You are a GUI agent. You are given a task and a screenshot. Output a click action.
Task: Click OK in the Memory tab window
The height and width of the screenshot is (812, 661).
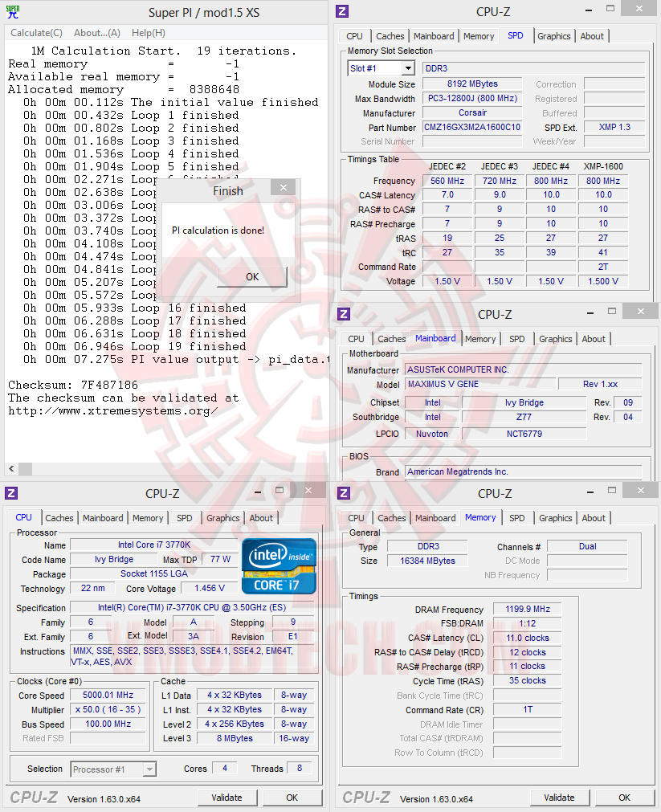click(x=625, y=798)
